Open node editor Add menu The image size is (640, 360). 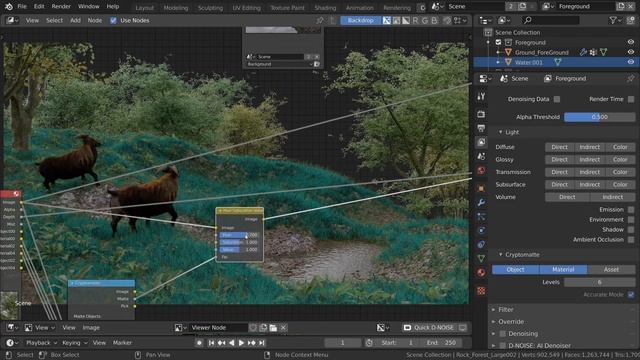coord(75,20)
